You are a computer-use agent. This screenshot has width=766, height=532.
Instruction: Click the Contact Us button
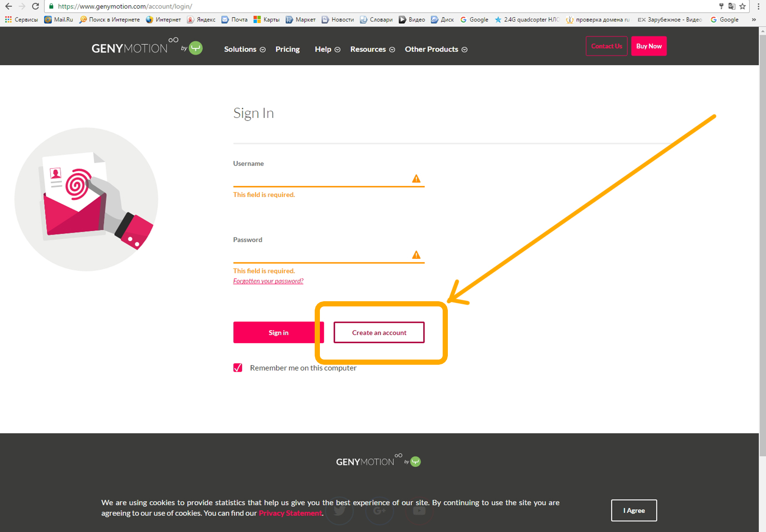[606, 46]
